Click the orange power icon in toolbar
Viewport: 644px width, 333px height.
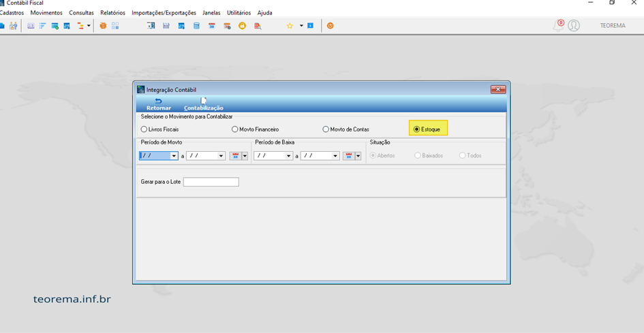coord(331,25)
